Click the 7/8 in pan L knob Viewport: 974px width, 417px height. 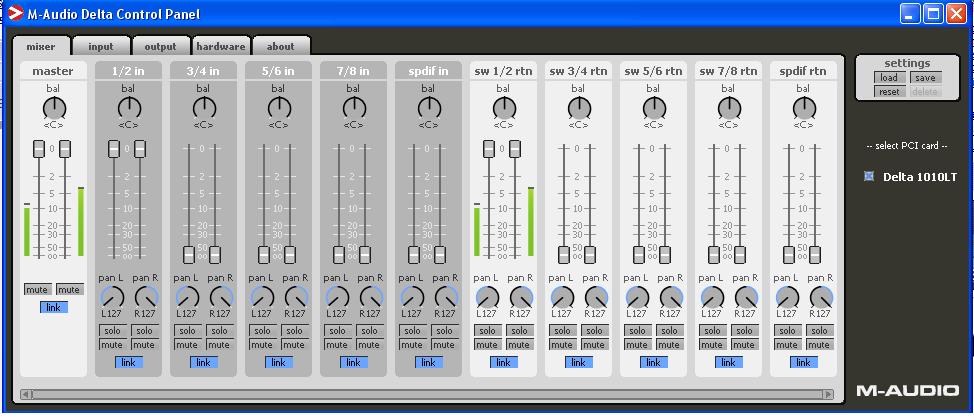[337, 297]
